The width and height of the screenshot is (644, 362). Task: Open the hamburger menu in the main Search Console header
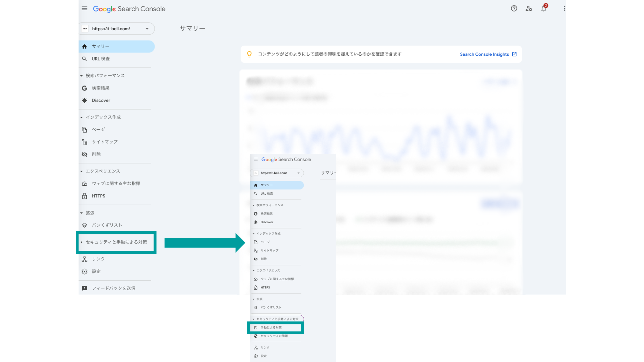coord(84,9)
